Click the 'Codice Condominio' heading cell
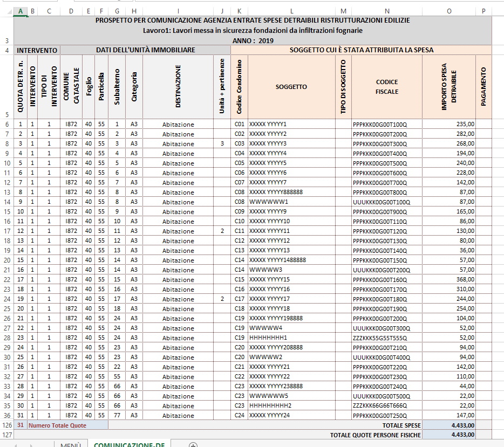The image size is (504, 447). 239,87
